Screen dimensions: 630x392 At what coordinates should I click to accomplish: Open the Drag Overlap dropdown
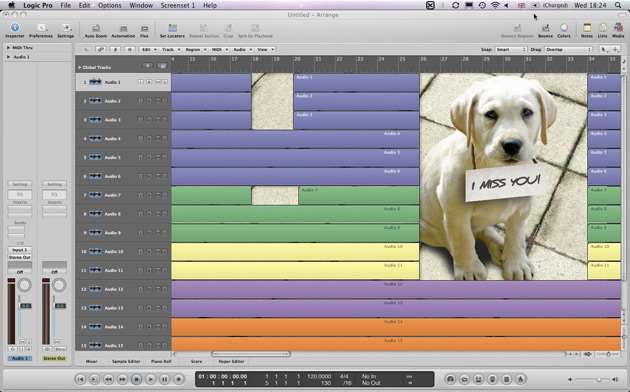pyautogui.click(x=568, y=49)
